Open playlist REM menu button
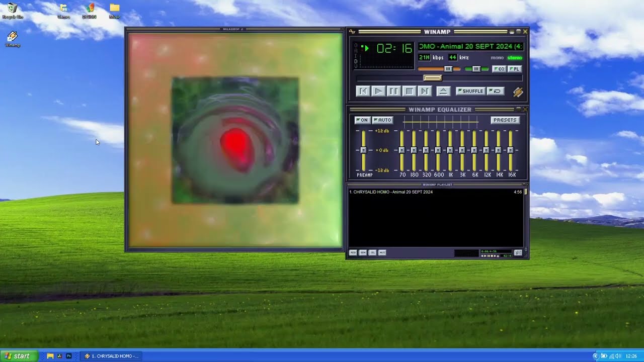The height and width of the screenshot is (362, 644). pyautogui.click(x=363, y=252)
